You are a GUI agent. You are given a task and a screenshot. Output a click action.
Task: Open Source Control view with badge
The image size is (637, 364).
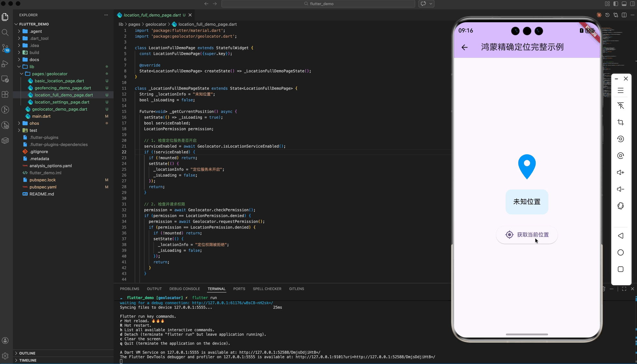[5, 48]
